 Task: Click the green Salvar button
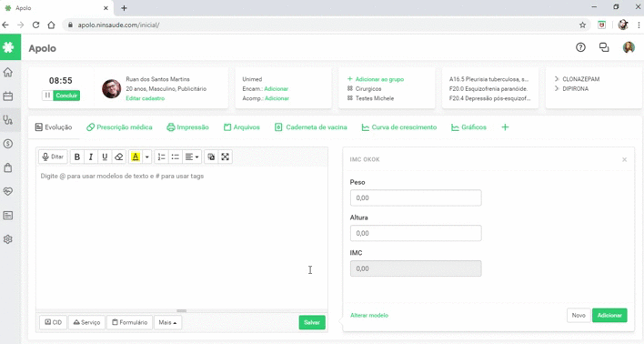(x=312, y=323)
